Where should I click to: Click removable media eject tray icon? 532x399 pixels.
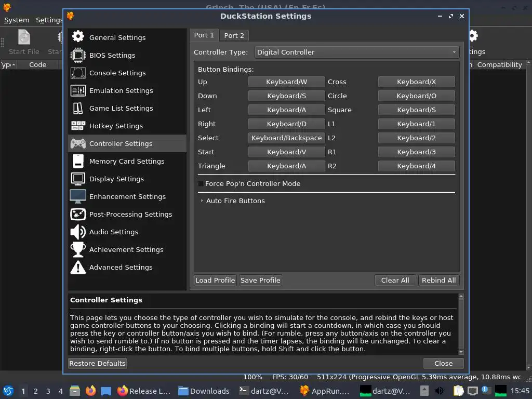tap(424, 391)
